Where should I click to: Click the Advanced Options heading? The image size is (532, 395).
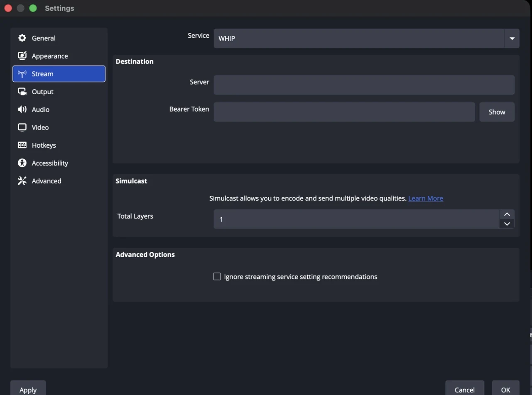[145, 254]
